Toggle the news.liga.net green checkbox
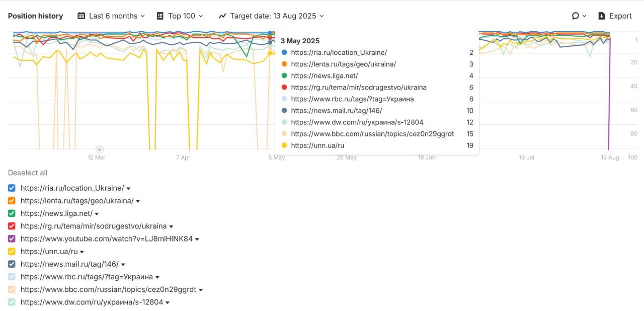Screen dimensions: 644x311 [12, 213]
